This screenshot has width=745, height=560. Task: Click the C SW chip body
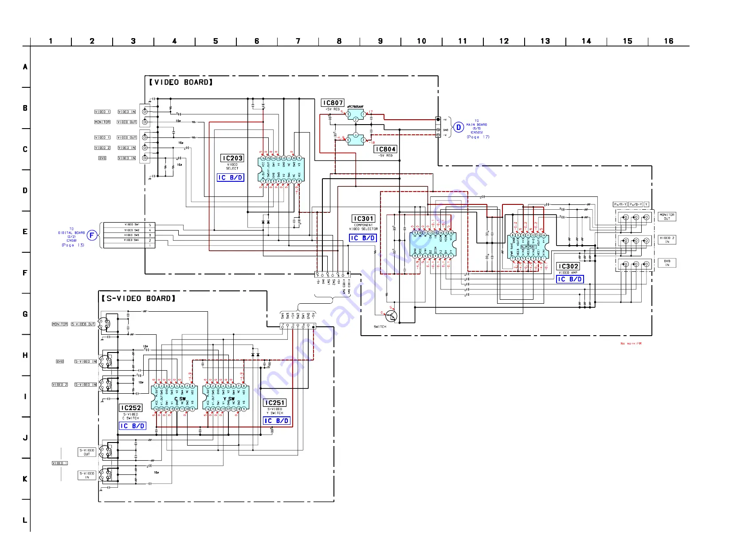(174, 397)
